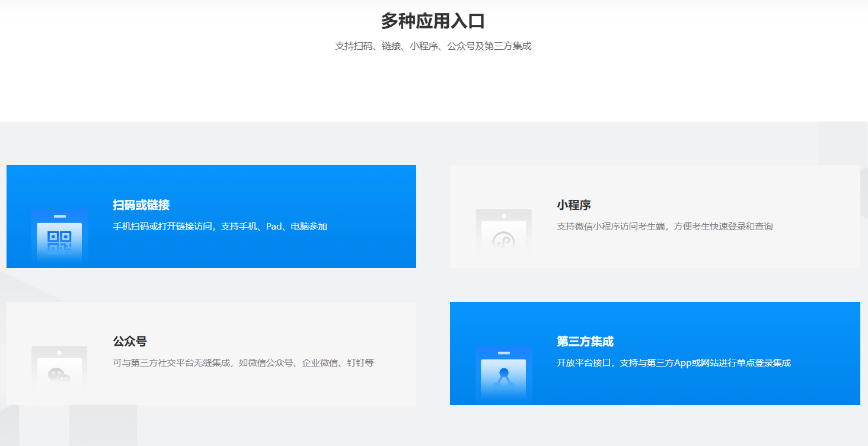Click the WeChat chat bubbles icon
The height and width of the screenshot is (446, 868).
(59, 375)
